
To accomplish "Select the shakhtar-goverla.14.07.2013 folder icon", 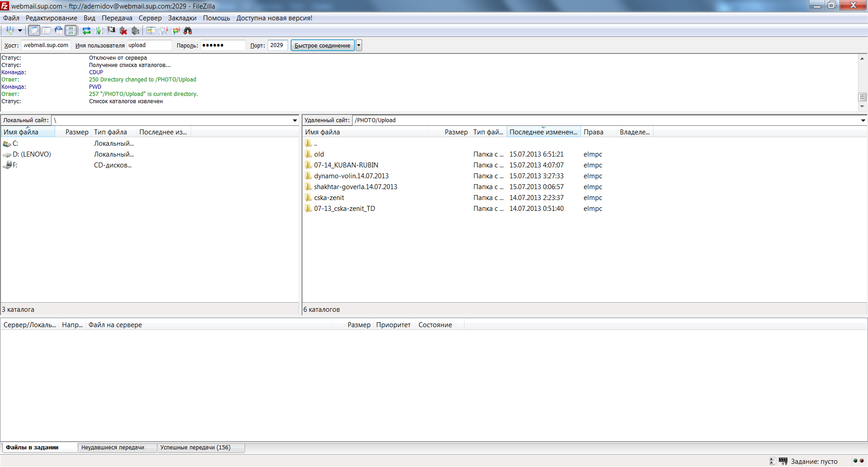I will click(308, 187).
